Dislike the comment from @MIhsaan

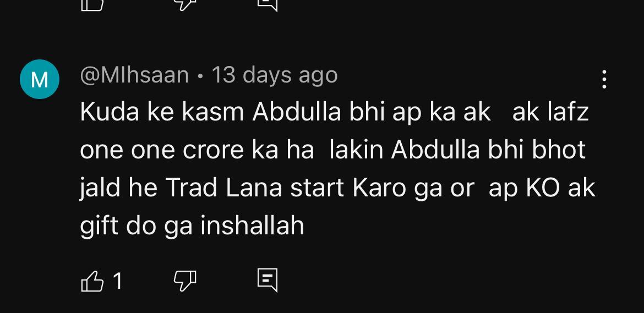185,281
